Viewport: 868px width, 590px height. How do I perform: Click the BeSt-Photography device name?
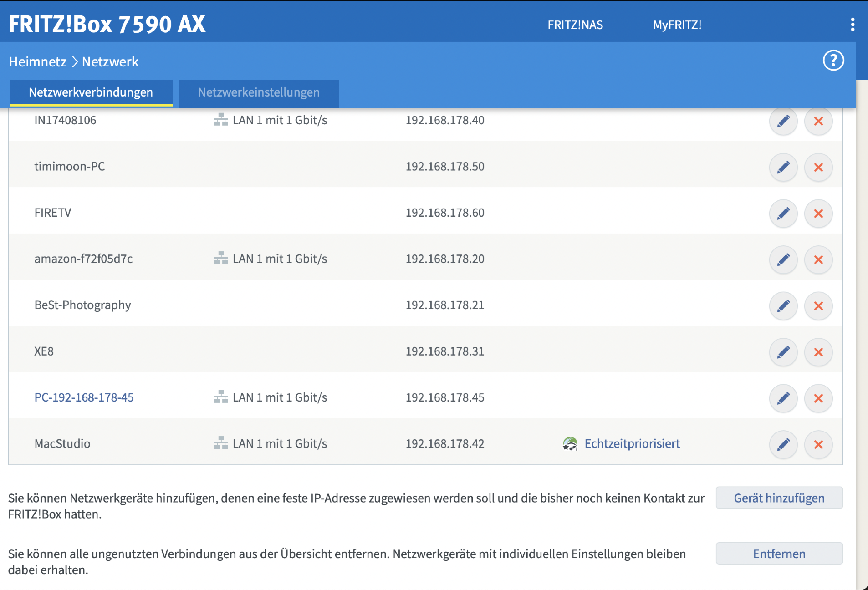coord(83,305)
